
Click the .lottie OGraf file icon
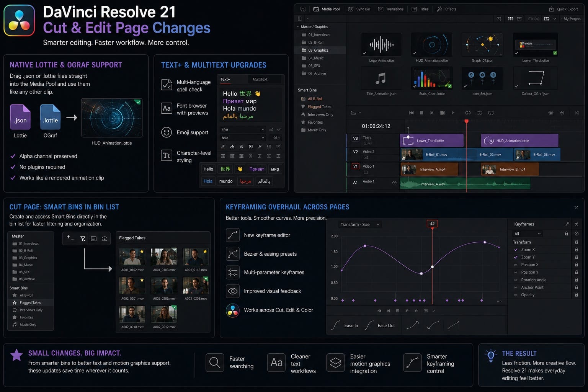click(x=51, y=117)
